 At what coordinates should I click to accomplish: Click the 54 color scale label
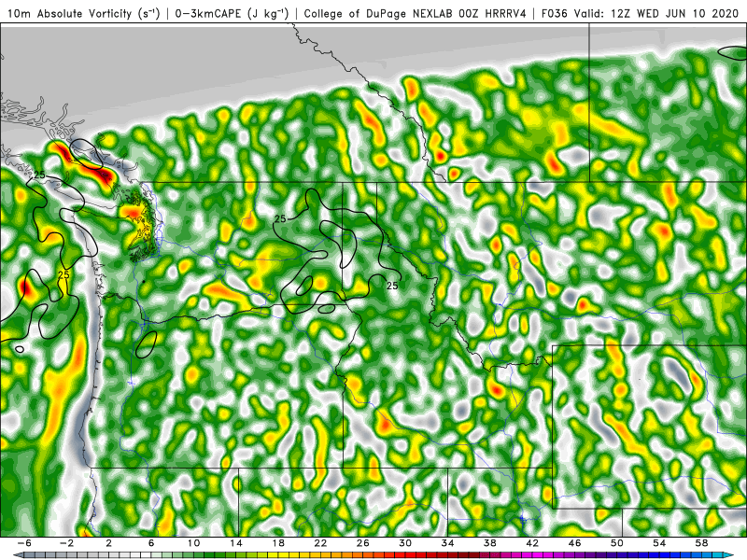660,543
